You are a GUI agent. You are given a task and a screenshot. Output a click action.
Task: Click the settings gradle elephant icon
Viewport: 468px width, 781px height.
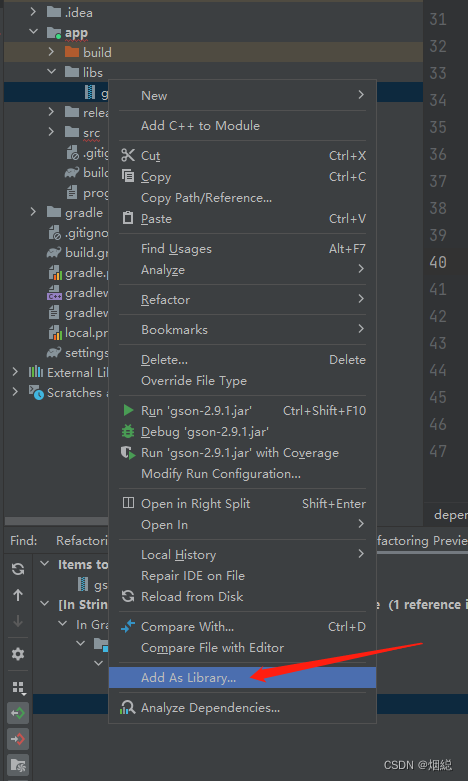pyautogui.click(x=54, y=352)
